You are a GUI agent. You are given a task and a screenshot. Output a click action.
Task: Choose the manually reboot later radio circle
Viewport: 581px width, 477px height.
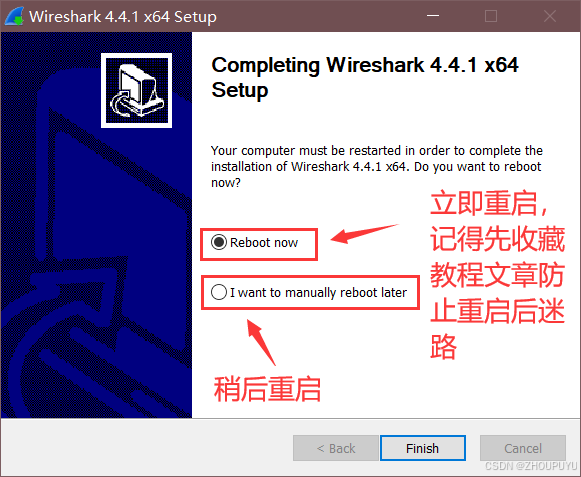point(219,292)
